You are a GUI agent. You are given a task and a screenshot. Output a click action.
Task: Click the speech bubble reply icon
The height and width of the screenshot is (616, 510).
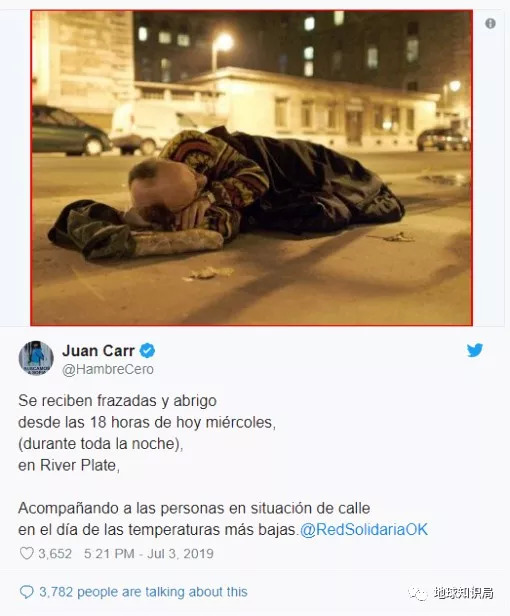click(x=26, y=592)
